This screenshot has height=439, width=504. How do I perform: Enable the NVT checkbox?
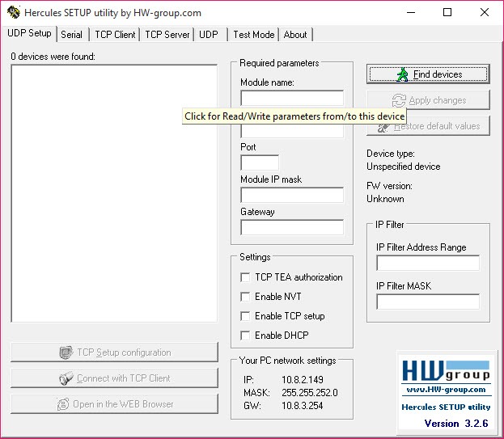(245, 297)
